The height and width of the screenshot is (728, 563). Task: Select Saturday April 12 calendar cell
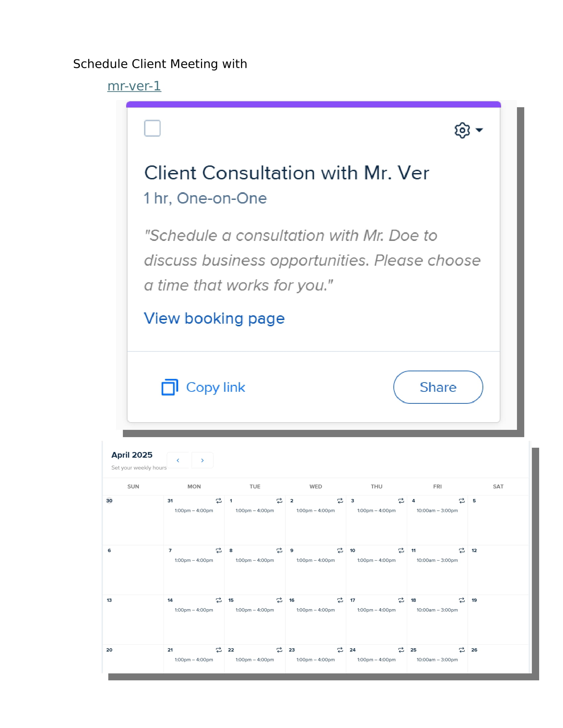(x=498, y=570)
